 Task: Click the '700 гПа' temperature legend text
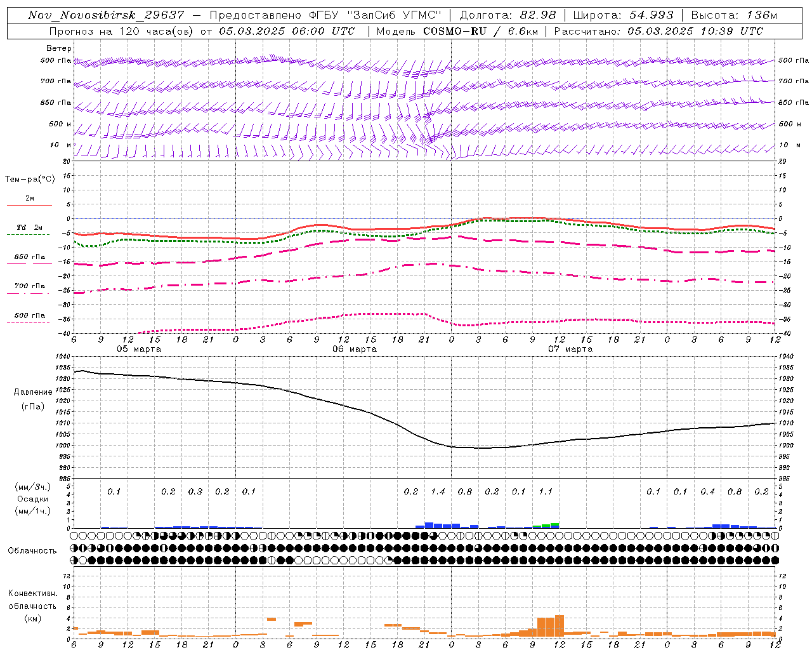pyautogui.click(x=30, y=286)
